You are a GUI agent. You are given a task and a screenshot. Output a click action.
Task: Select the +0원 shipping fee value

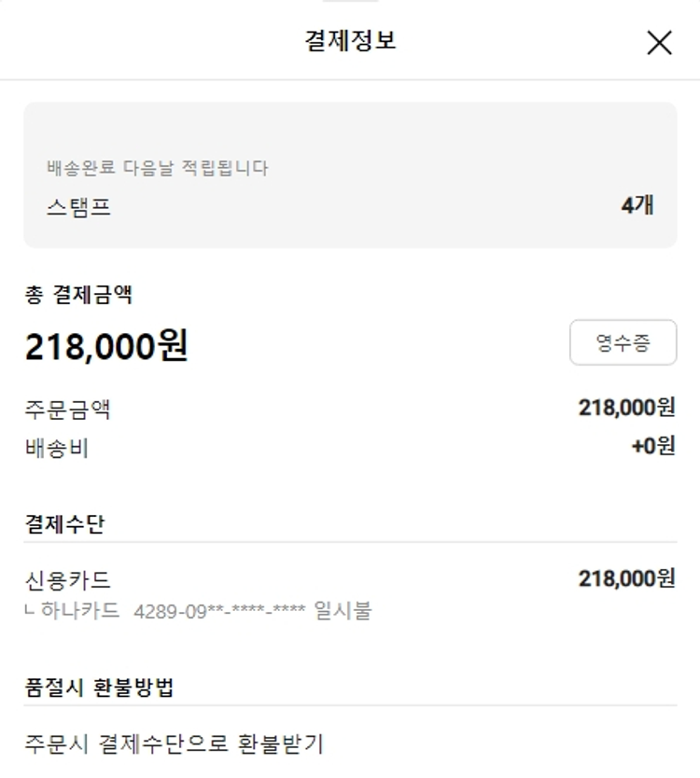click(x=652, y=447)
